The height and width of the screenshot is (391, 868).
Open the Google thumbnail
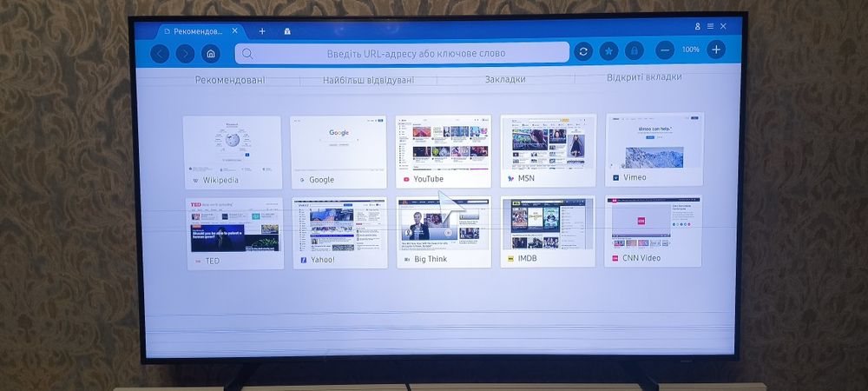pyautogui.click(x=339, y=152)
